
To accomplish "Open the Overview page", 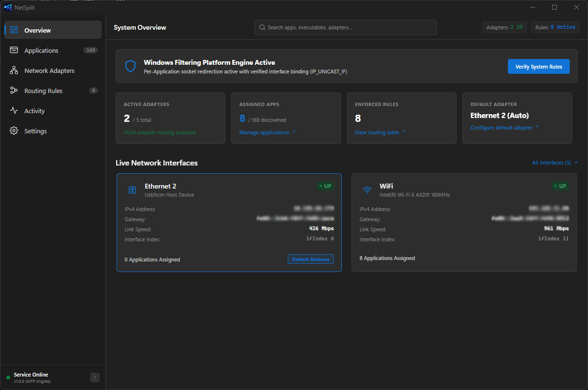I will point(53,30).
